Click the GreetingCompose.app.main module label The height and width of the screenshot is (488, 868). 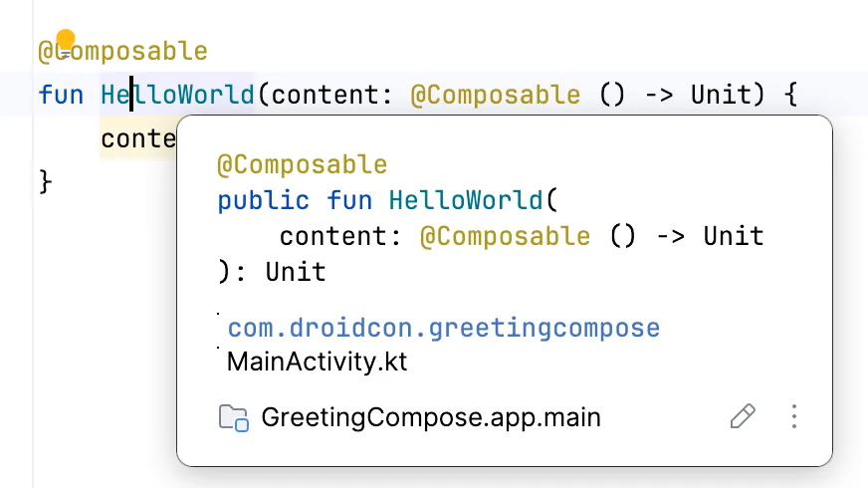[x=430, y=417]
